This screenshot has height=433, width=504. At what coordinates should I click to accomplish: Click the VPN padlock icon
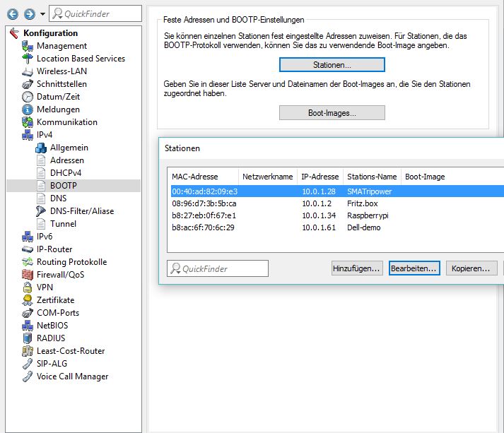coord(28,287)
